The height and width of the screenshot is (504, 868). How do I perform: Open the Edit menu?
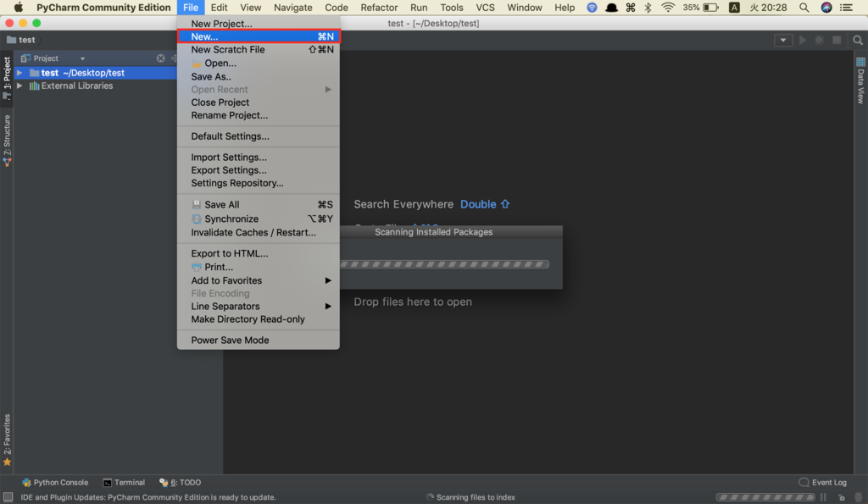[220, 7]
